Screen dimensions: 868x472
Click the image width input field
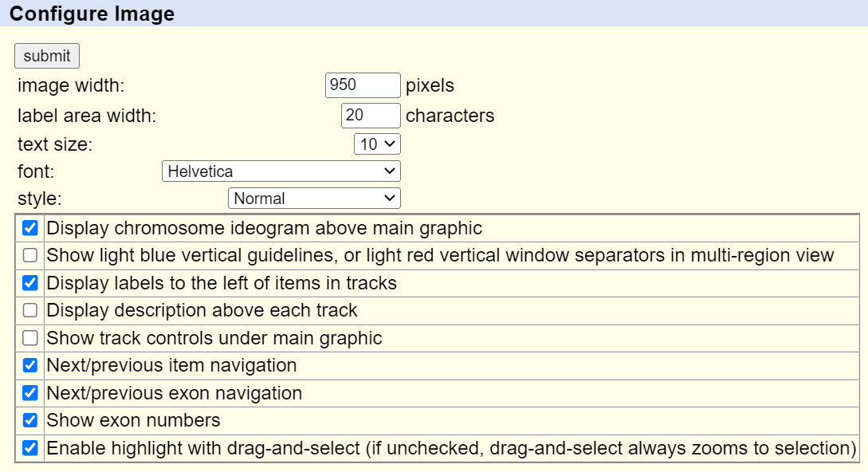[363, 85]
